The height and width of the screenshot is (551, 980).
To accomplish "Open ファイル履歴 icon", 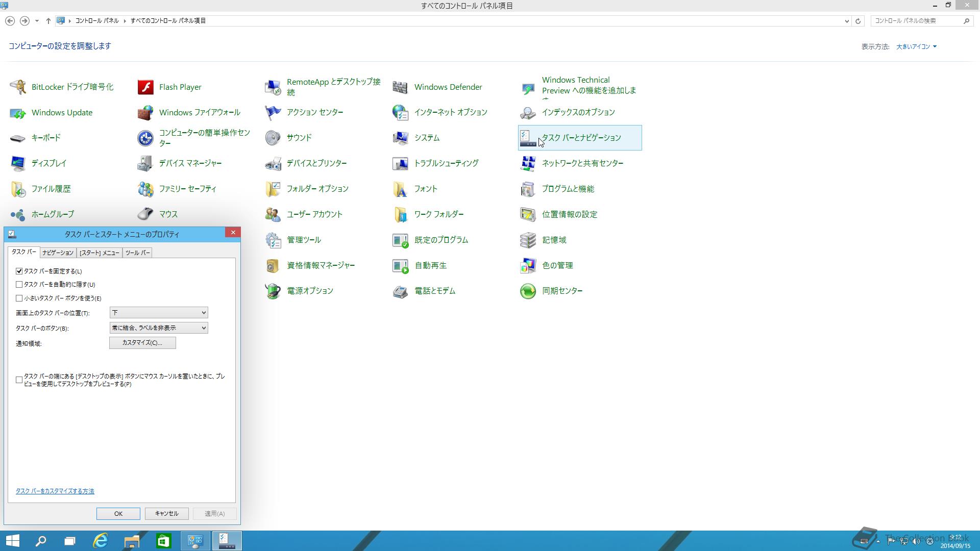I will 18,189.
